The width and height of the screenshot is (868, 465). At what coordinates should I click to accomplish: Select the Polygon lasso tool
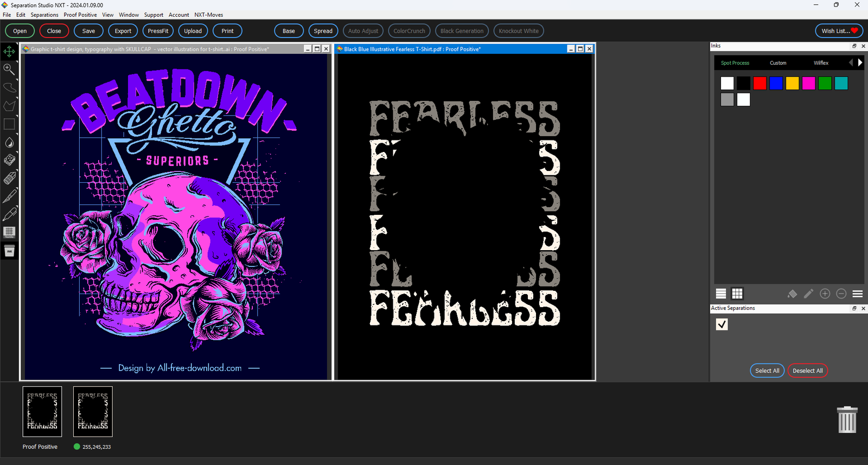click(x=9, y=105)
